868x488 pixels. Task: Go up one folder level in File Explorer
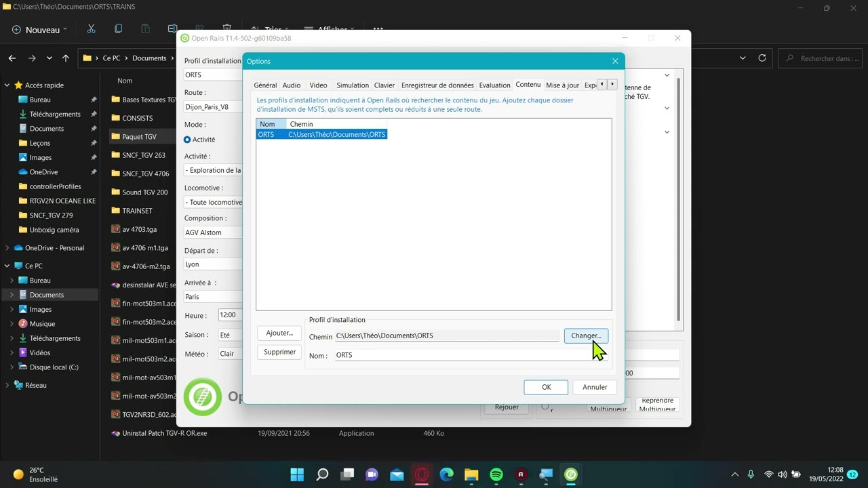66,58
